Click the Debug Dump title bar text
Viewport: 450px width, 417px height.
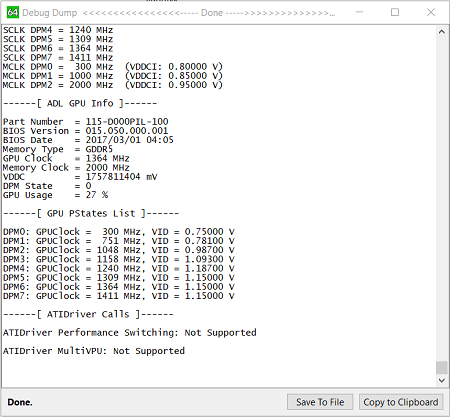(x=179, y=13)
